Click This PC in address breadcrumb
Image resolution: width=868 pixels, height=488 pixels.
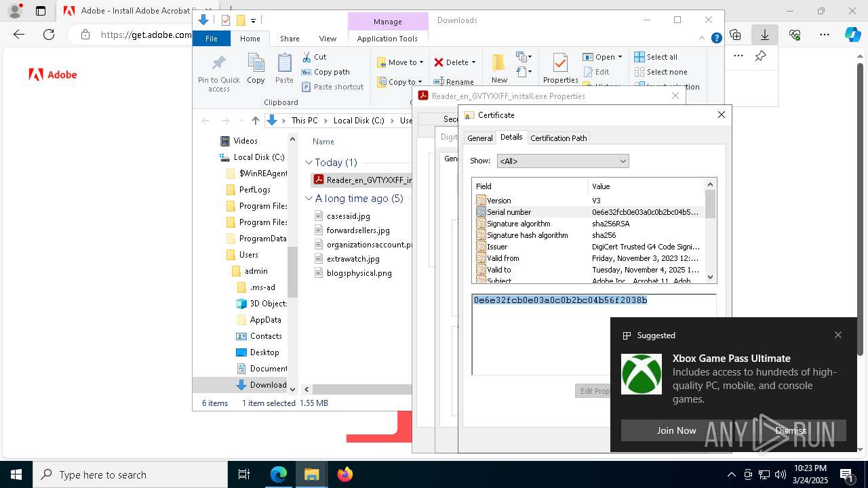click(304, 121)
